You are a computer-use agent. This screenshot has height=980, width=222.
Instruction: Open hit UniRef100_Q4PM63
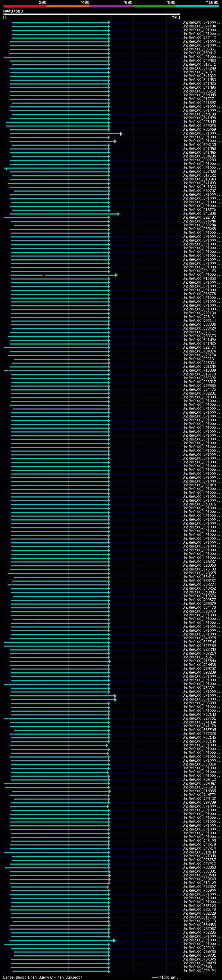click(x=199, y=60)
